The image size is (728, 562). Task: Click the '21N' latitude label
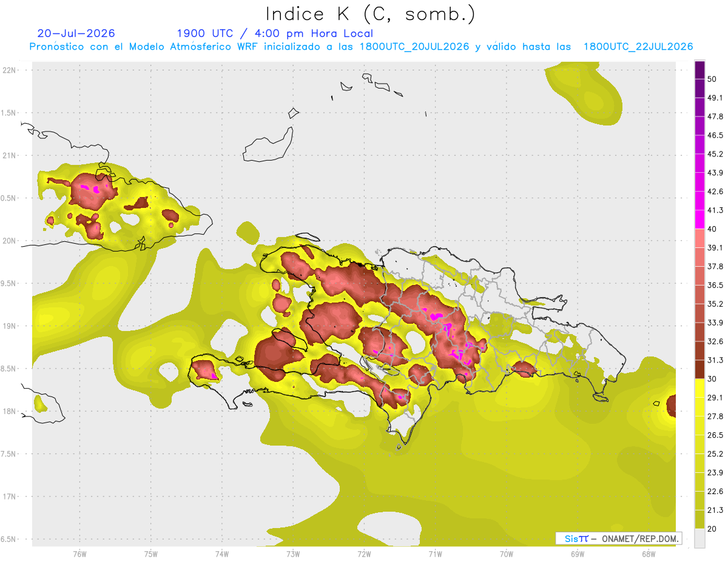[10, 155]
